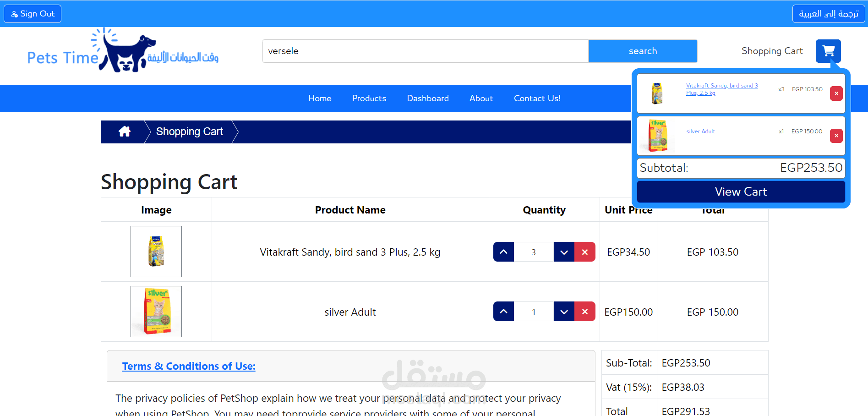Switch language with the Arabic translate button
This screenshot has width=868, height=416.
[x=829, y=14]
